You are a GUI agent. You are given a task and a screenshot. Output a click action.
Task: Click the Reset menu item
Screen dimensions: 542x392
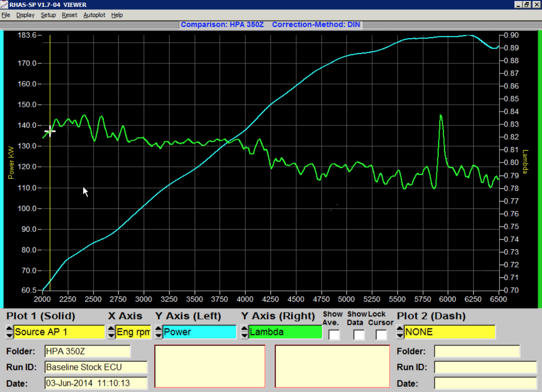(70, 15)
